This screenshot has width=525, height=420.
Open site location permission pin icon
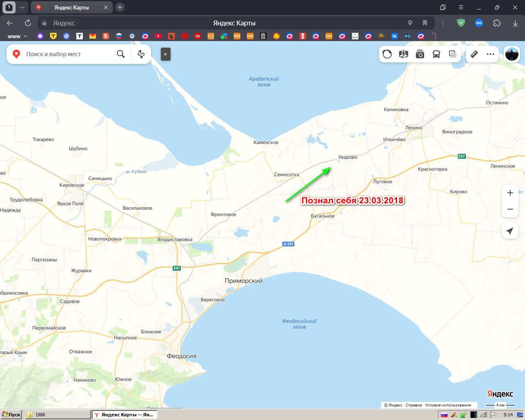(410, 23)
